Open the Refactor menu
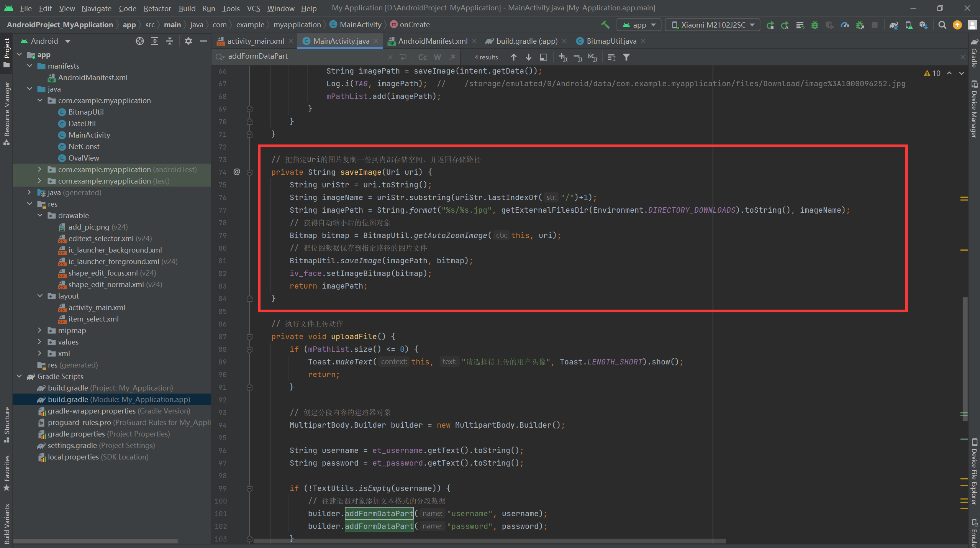Image resolution: width=980 pixels, height=548 pixels. click(157, 8)
